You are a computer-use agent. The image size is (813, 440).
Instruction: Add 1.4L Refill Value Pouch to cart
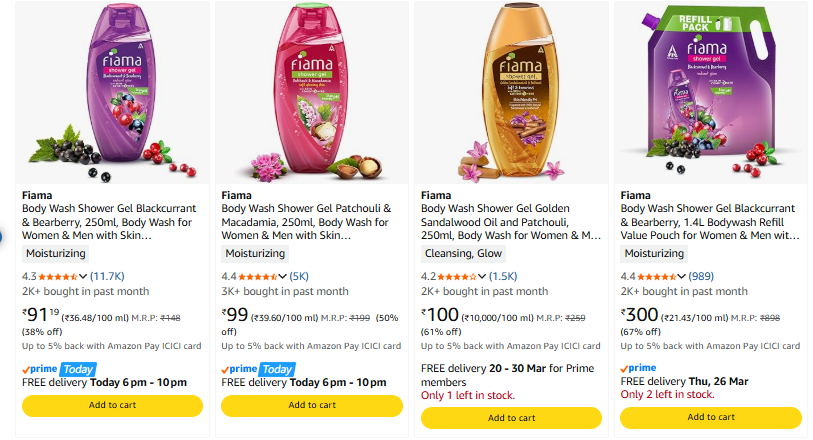(710, 417)
